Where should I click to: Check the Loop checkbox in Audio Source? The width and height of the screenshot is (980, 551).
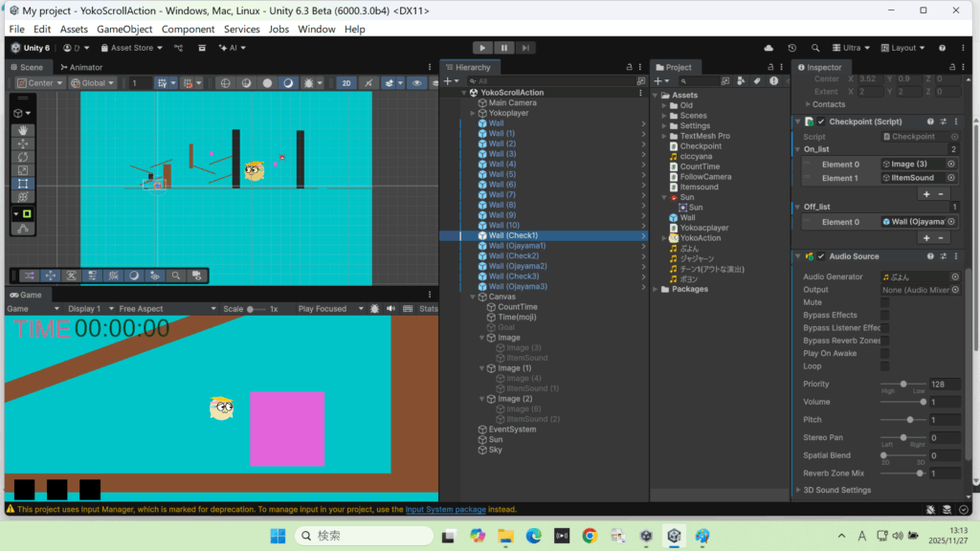884,366
